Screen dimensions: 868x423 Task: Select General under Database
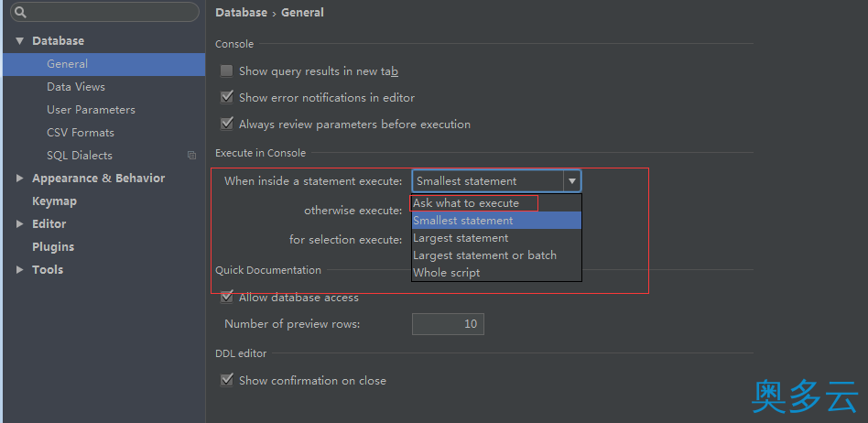[104, 64]
